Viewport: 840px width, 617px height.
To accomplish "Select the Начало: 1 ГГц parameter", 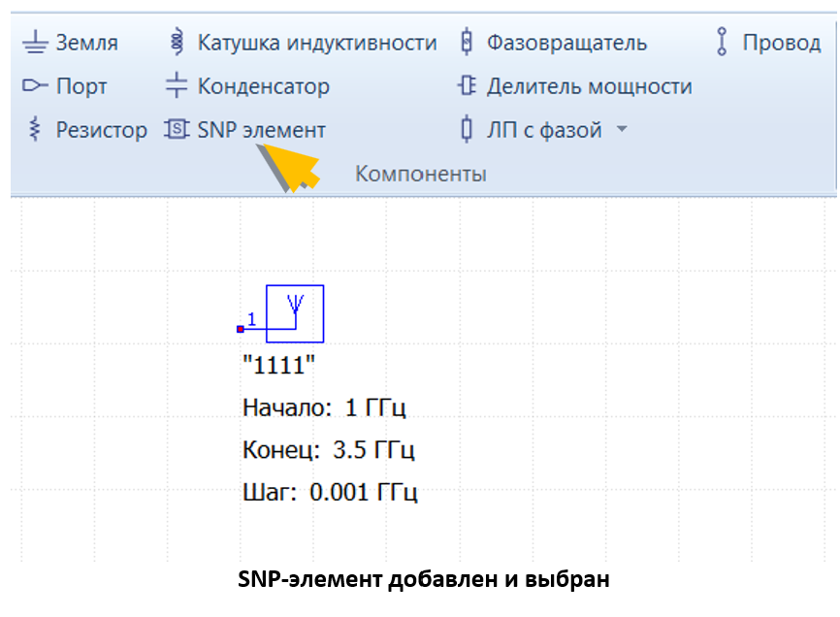I will 323,407.
